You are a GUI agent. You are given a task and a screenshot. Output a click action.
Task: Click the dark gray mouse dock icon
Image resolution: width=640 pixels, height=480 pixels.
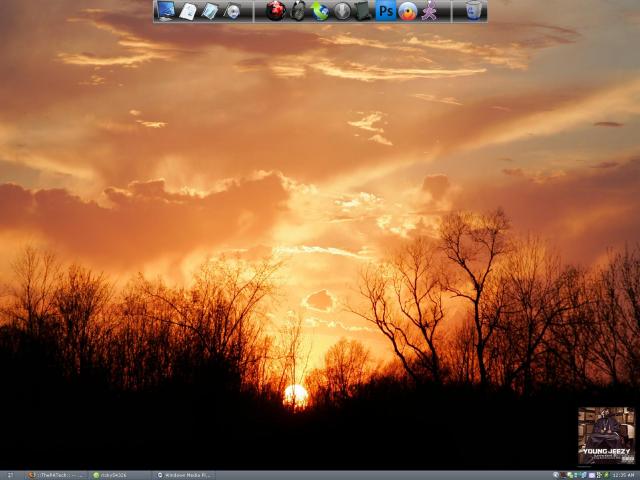pyautogui.click(x=298, y=11)
